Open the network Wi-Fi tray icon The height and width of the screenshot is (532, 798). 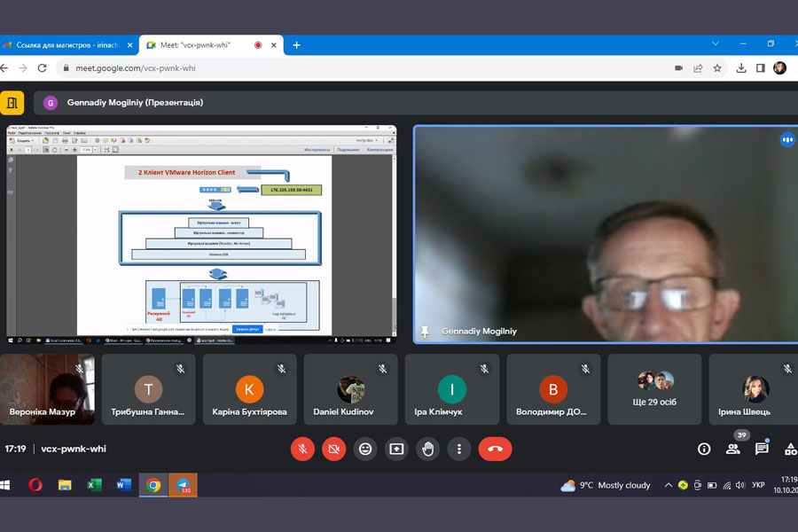(x=727, y=485)
